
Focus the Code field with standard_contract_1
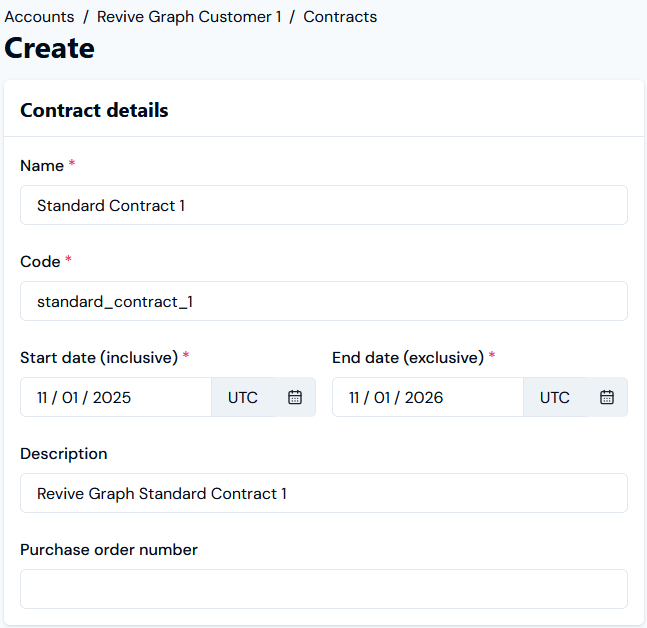(323, 301)
